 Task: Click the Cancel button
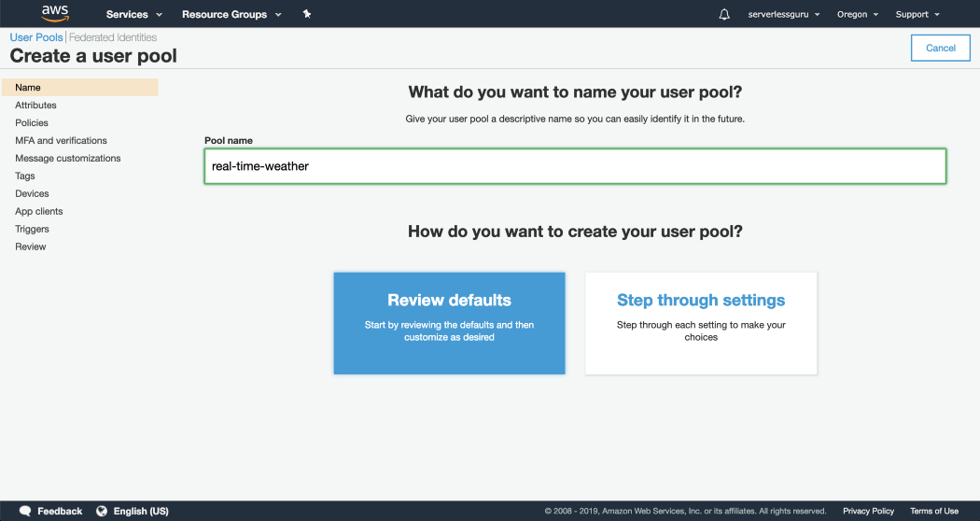tap(940, 49)
